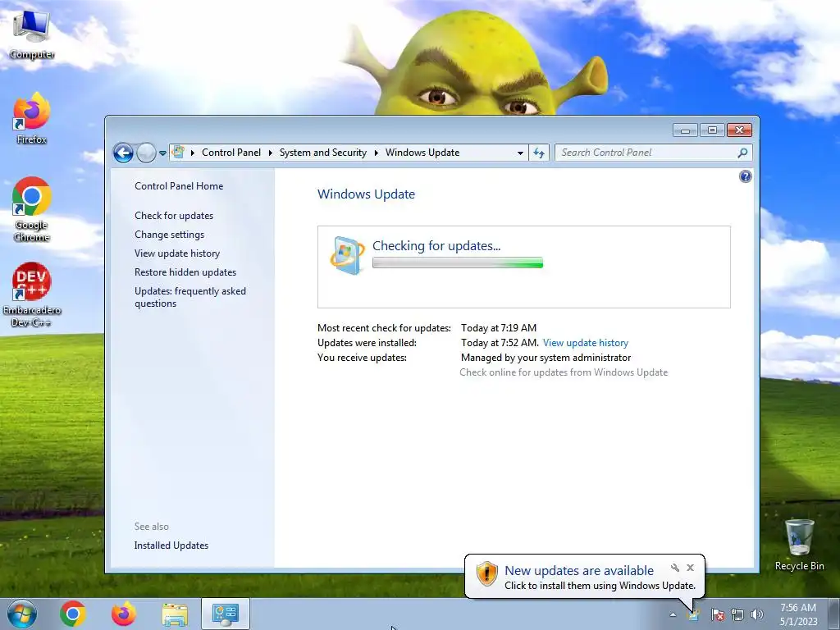
Task: Open Windows Explorer from taskbar
Action: click(x=175, y=614)
